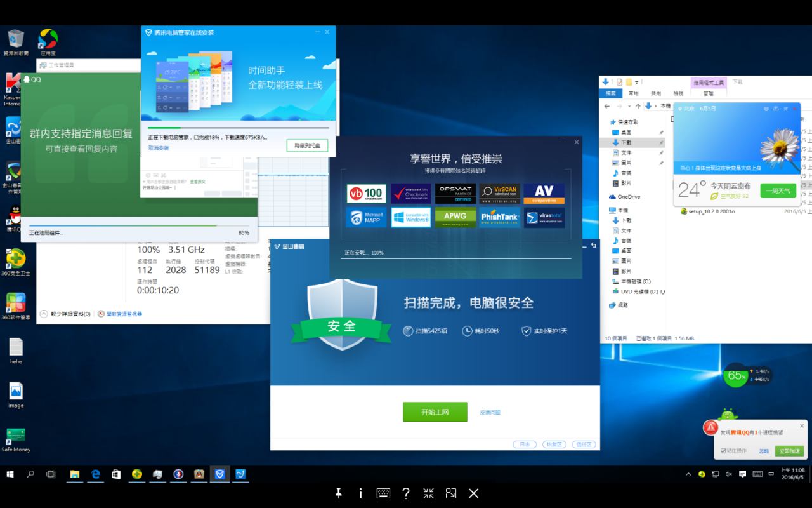
Task: Switch to the 共用 ribbon tab
Action: (655, 93)
